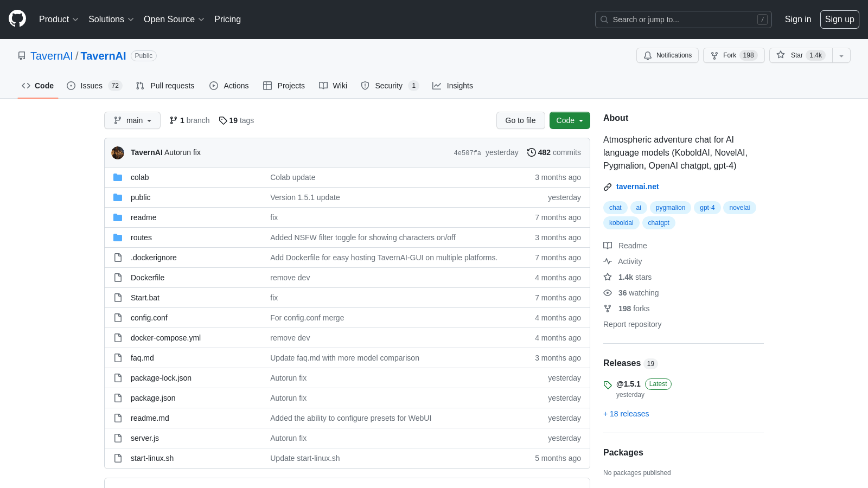
Task: Click the Go to file button
Action: [x=520, y=120]
